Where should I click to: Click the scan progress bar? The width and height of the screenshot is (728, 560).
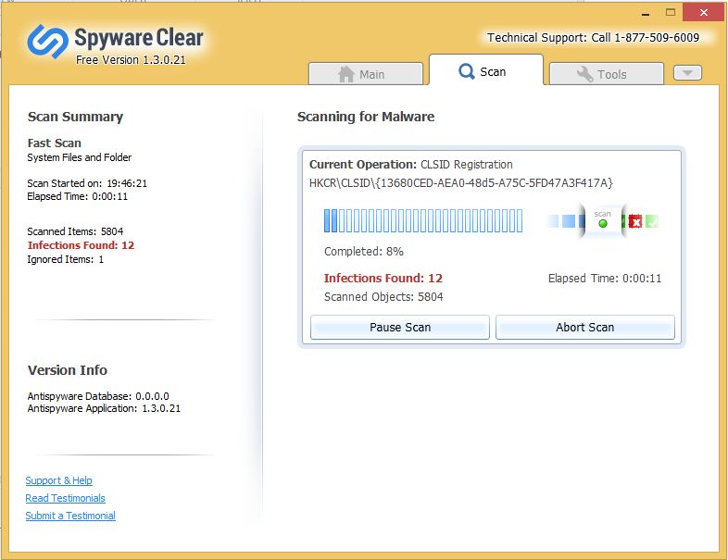[423, 221]
